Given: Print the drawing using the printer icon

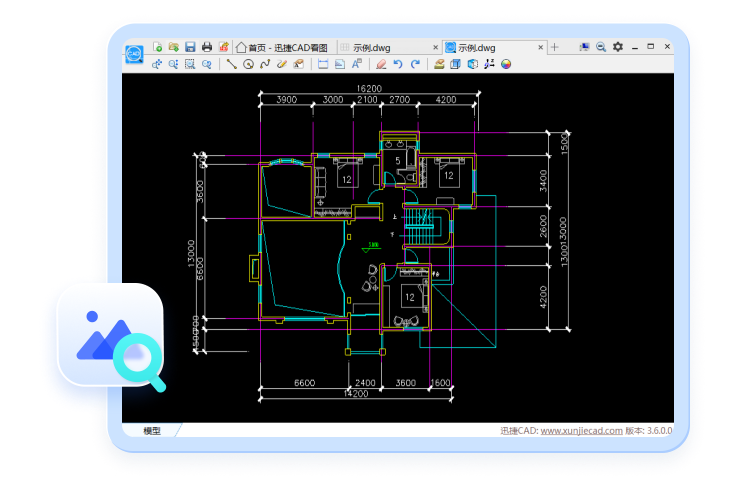Looking at the screenshot, I should pos(206,47).
